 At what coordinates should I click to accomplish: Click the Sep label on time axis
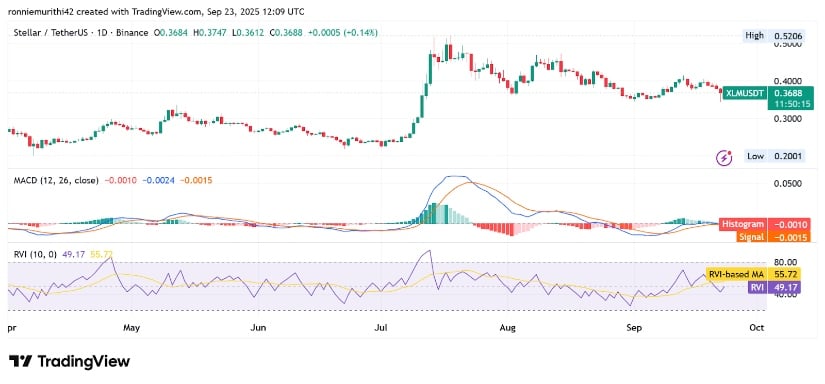coord(634,328)
